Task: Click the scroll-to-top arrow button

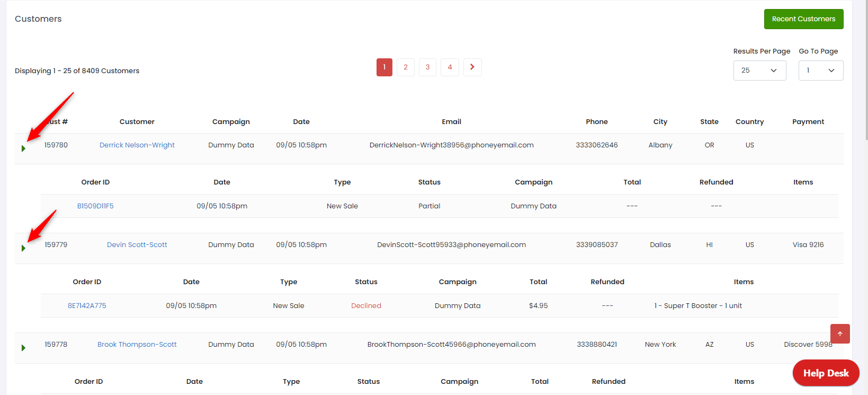Action: (x=840, y=333)
